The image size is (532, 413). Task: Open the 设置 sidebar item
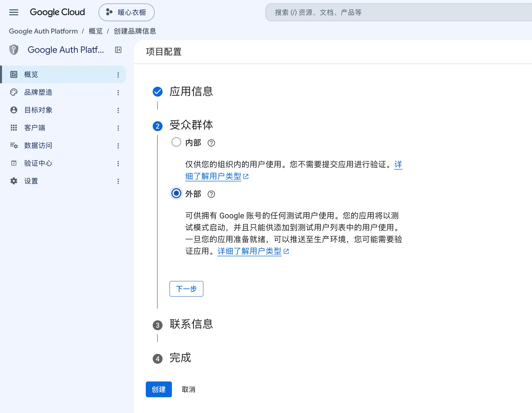coord(64,181)
